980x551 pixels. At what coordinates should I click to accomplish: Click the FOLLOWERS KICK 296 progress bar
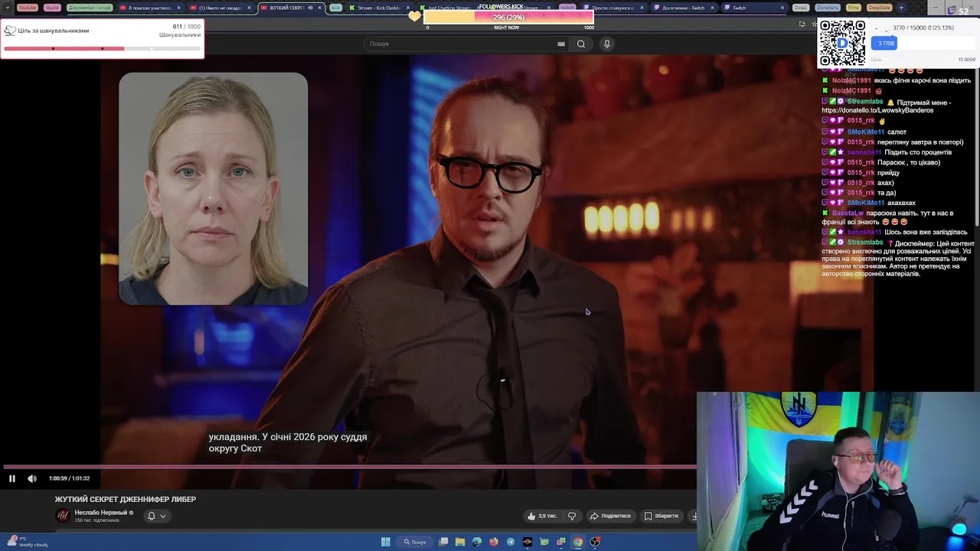(x=508, y=17)
